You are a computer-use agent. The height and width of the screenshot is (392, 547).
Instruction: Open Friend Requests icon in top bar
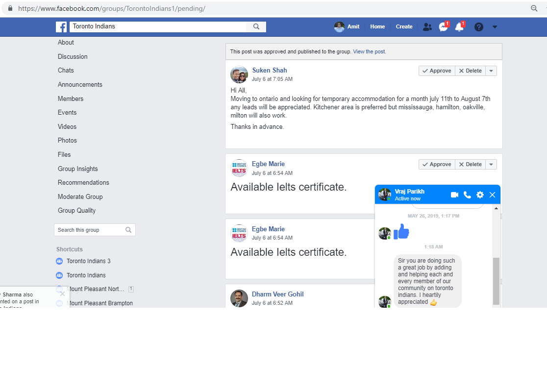[427, 27]
